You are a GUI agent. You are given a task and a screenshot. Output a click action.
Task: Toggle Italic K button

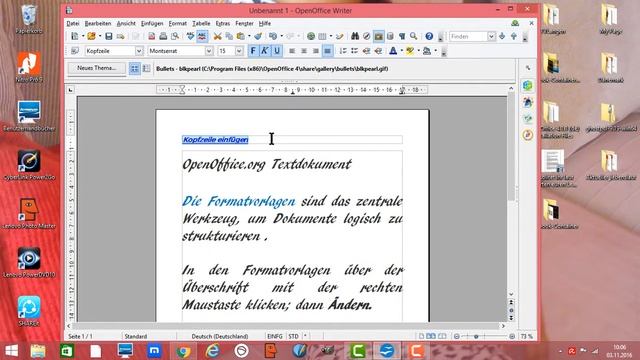(265, 51)
